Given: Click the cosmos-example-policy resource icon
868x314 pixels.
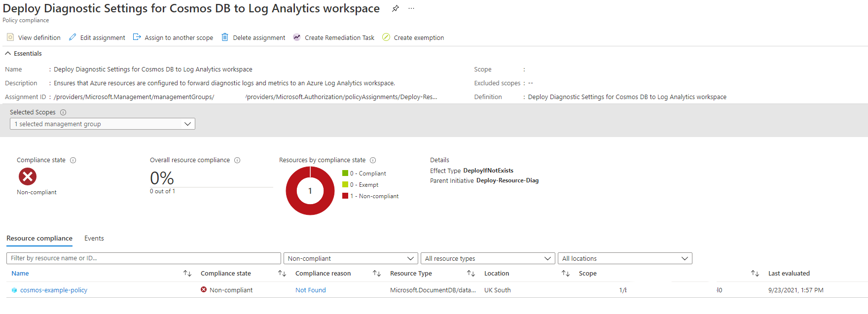Looking at the screenshot, I should click(14, 290).
